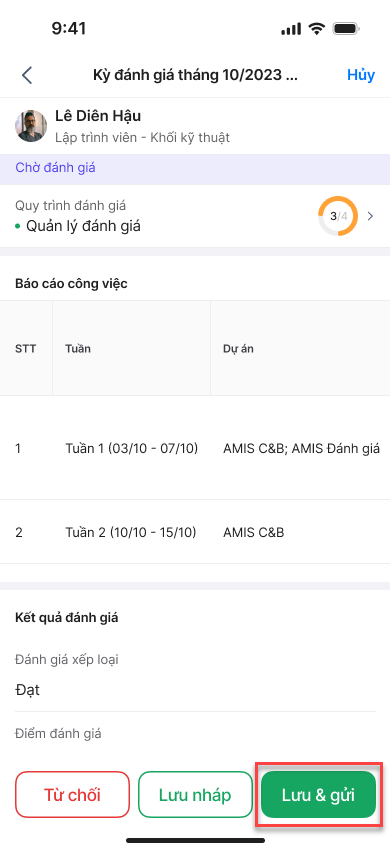The width and height of the screenshot is (390, 850).
Task: Select the Tuần 1 (03/10 - 07/10) row
Action: (195, 448)
